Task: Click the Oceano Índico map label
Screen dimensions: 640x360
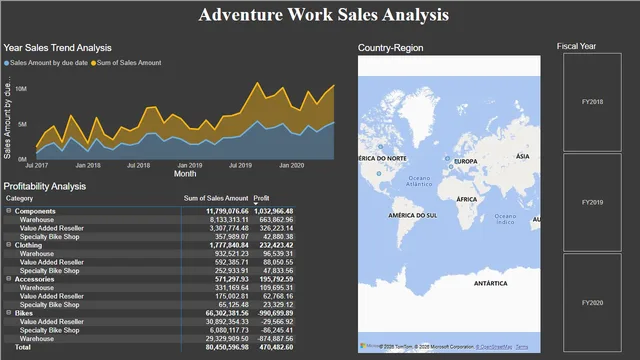Action: point(505,219)
